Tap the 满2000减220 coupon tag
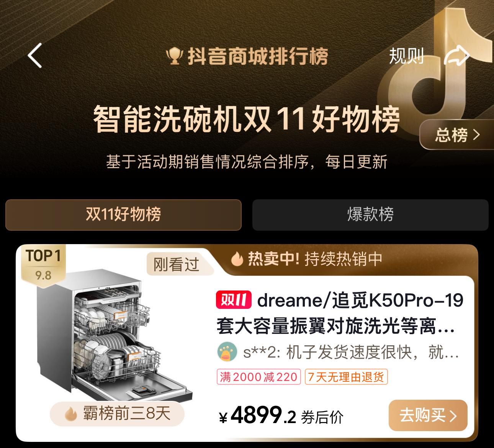This screenshot has height=448, width=494. click(x=259, y=377)
